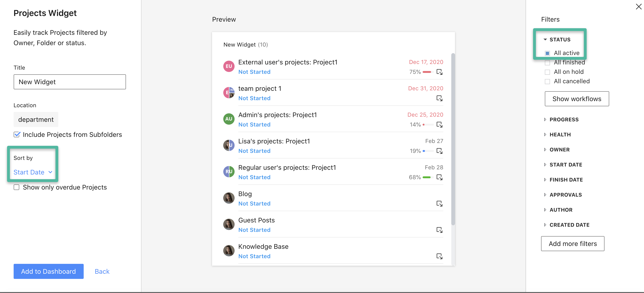Click the Add to Dashboard button
This screenshot has height=293, width=644.
click(x=48, y=271)
